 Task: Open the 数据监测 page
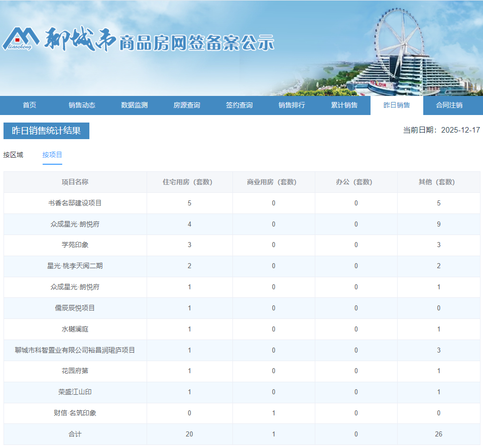[x=134, y=105]
